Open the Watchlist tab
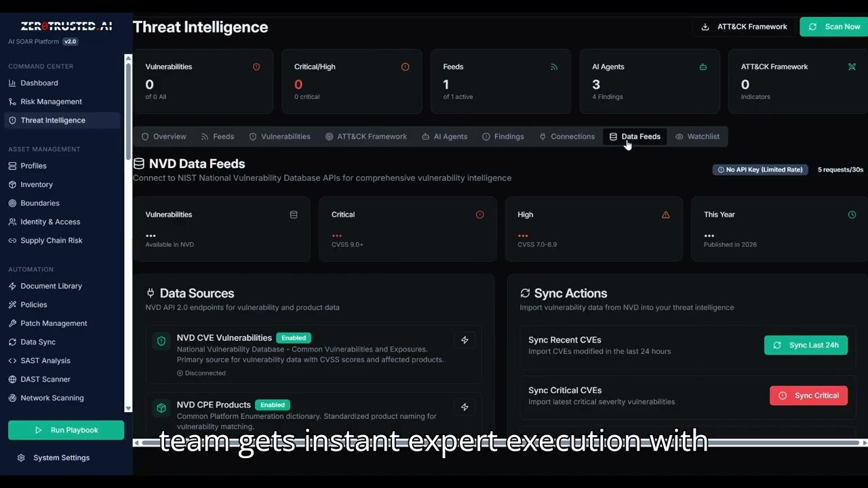Screen dimensions: 868x488 coord(697,136)
